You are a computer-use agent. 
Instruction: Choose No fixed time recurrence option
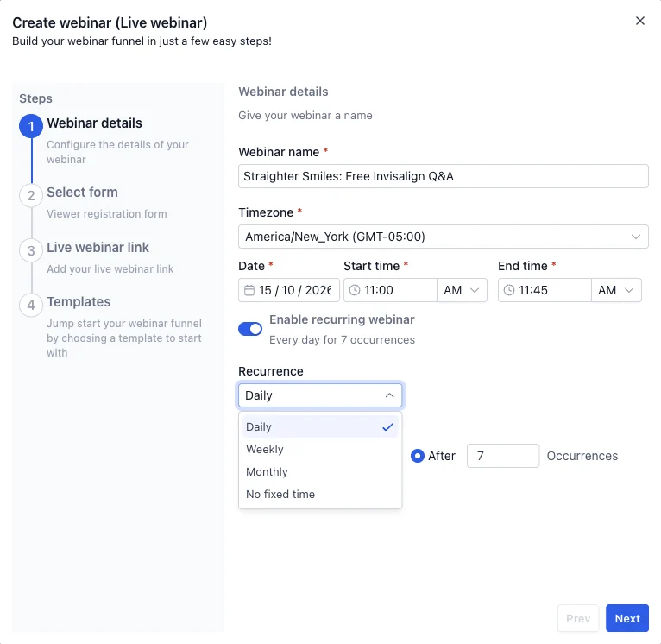(x=320, y=494)
